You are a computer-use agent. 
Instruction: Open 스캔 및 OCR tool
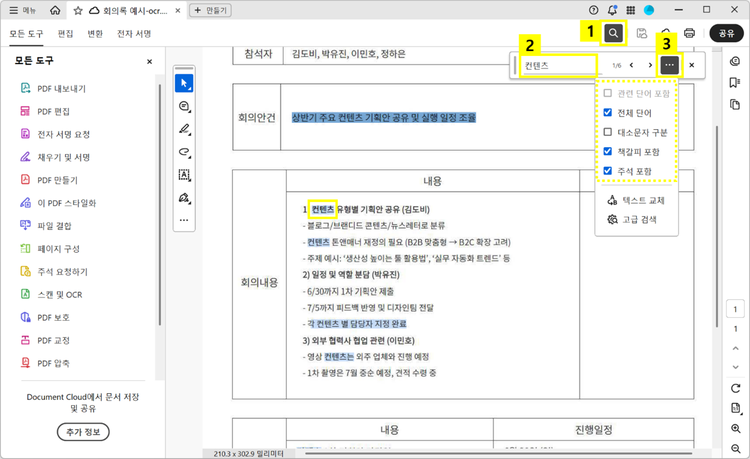tap(52, 295)
